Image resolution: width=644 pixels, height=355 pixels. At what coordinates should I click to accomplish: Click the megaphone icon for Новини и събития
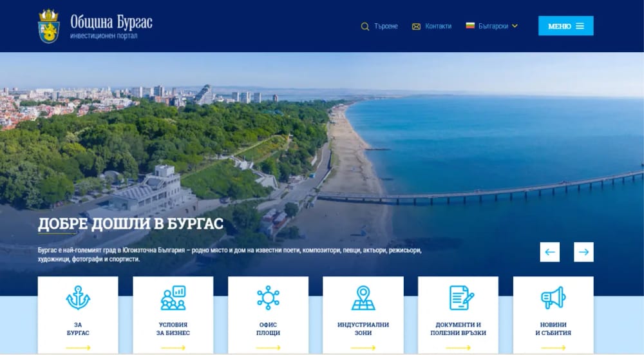[553, 298]
